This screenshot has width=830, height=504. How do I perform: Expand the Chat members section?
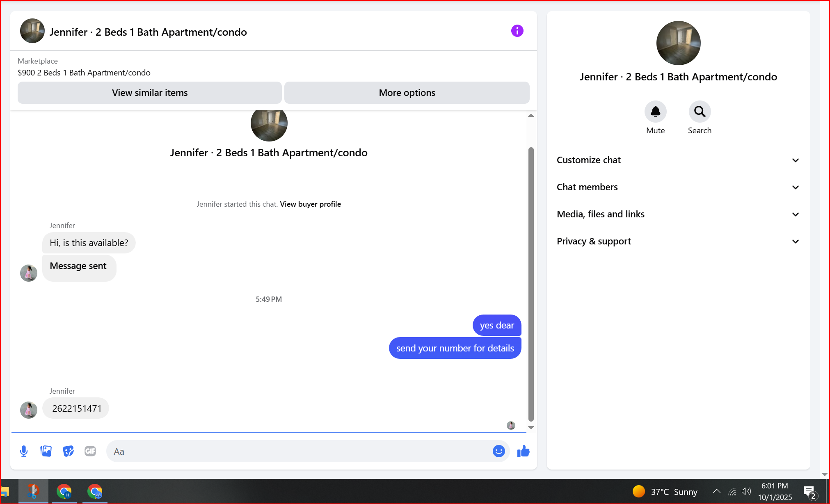678,187
